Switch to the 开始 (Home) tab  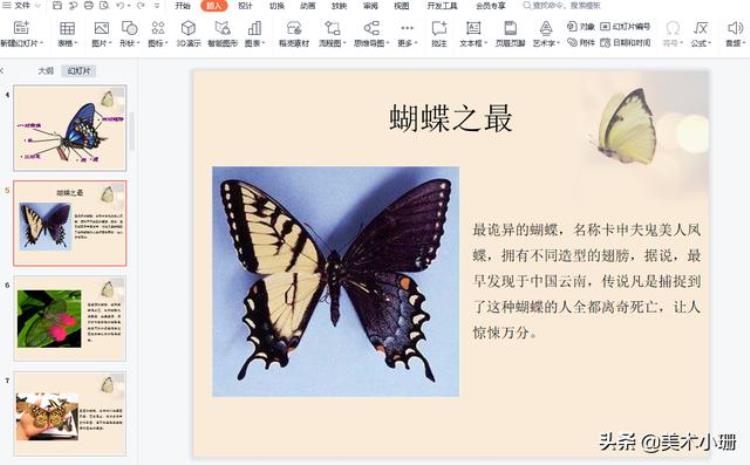click(182, 6)
